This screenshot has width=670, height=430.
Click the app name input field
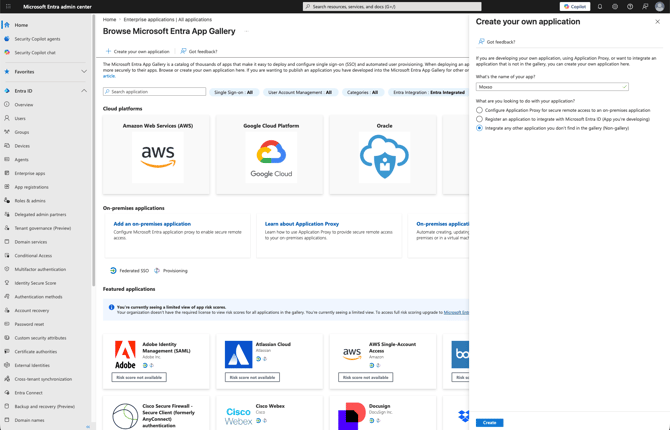(x=552, y=87)
